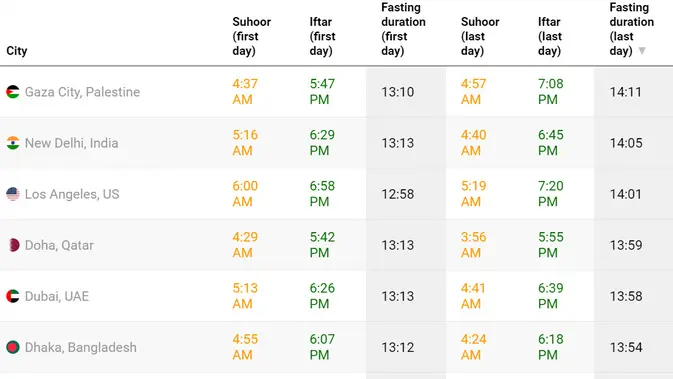This screenshot has width=673, height=379.
Task: Click the India flag icon
Action: tap(13, 143)
